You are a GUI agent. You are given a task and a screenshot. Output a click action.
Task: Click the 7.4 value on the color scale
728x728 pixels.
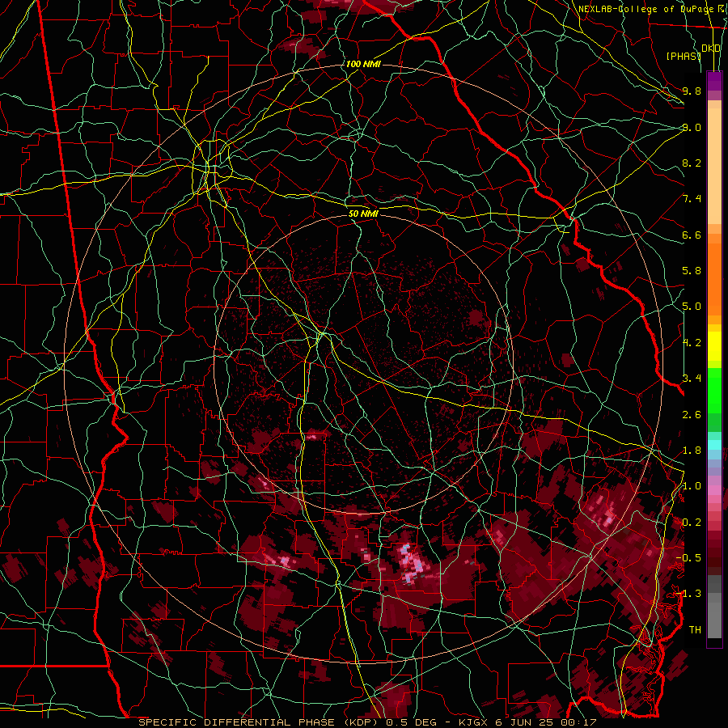click(x=692, y=199)
